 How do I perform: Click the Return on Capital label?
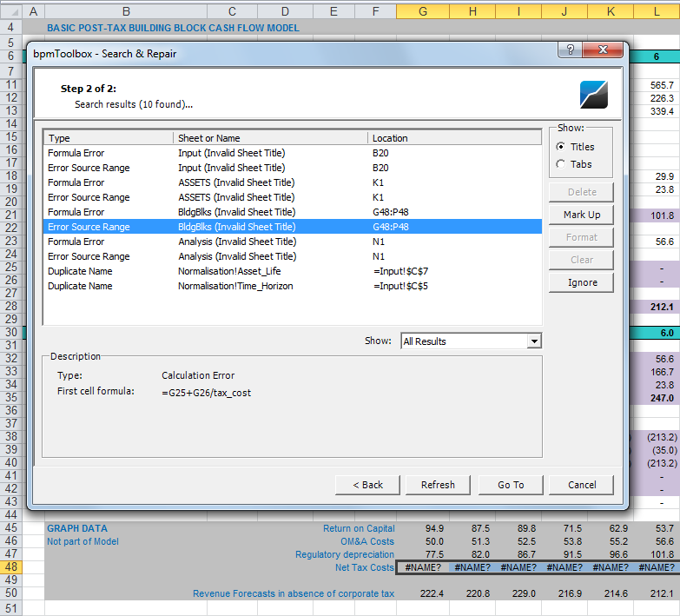tap(359, 528)
